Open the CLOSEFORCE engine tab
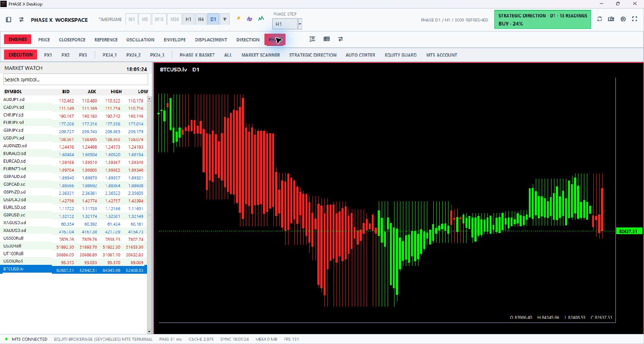Image resolution: width=644 pixels, height=344 pixels. tap(72, 40)
